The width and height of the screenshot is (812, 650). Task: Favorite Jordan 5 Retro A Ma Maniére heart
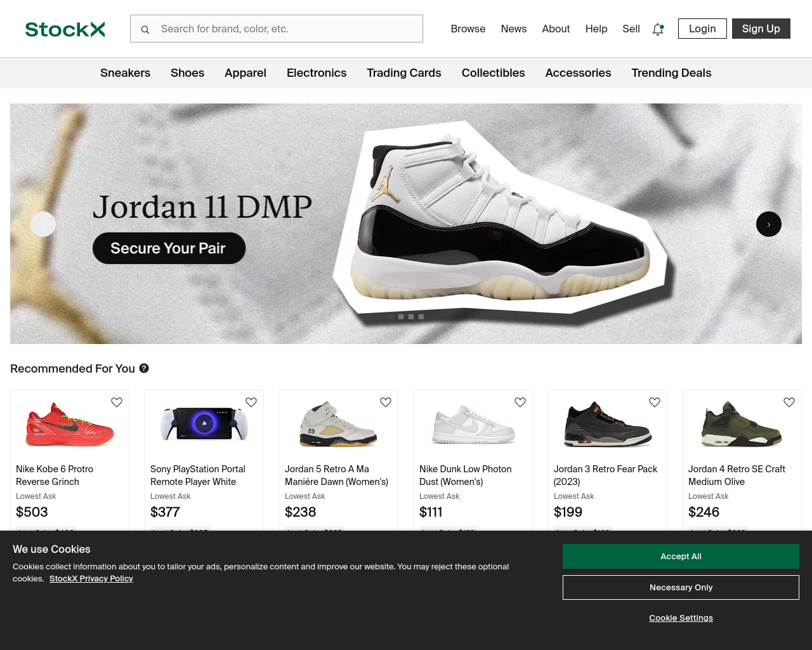coord(386,402)
